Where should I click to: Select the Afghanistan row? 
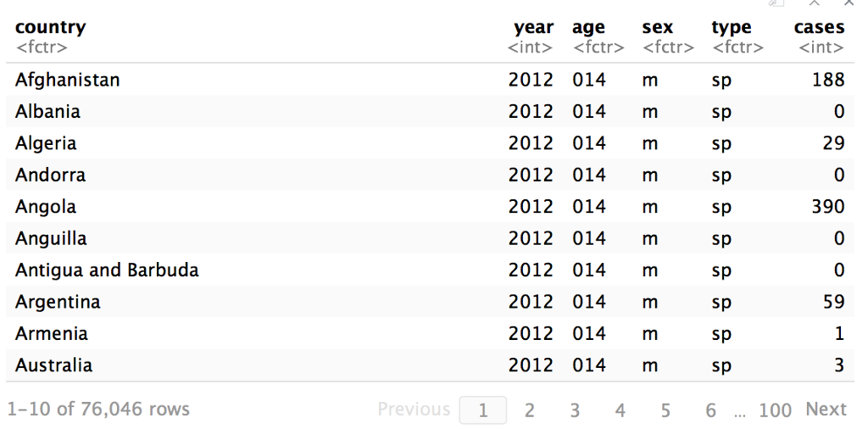[x=430, y=80]
